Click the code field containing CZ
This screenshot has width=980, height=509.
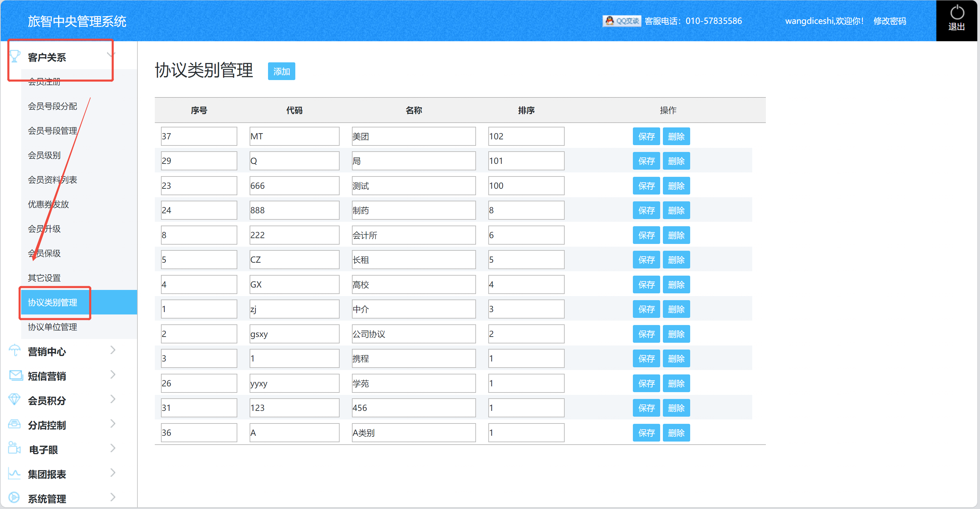coord(294,260)
